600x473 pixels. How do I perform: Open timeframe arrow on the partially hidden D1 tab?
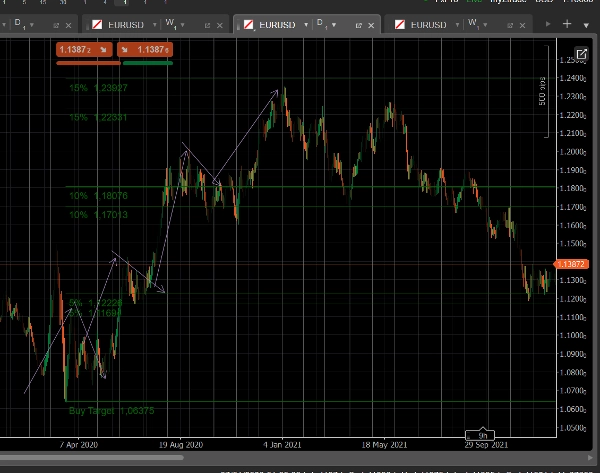tap(31, 25)
